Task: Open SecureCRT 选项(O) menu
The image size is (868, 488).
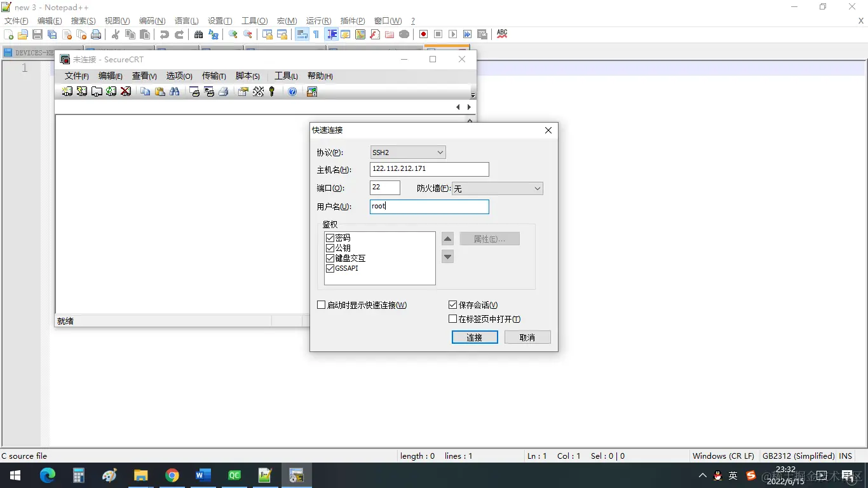Action: coord(179,76)
